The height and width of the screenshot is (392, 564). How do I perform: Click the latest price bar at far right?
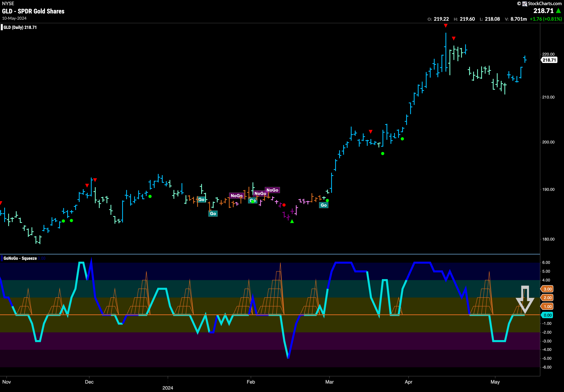coord(525,59)
